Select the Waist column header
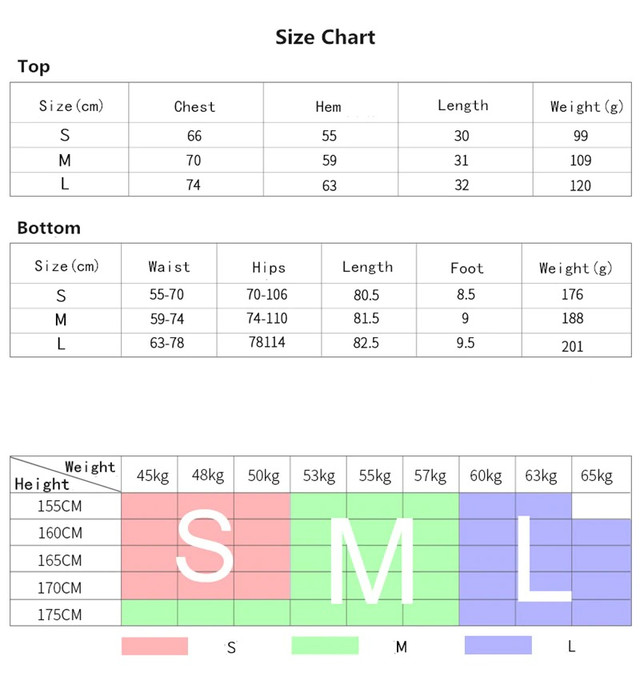Viewport: 640px width, 676px height. tap(168, 267)
